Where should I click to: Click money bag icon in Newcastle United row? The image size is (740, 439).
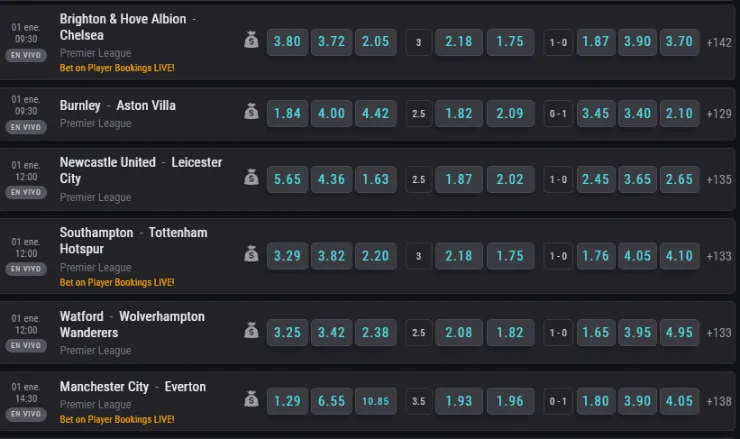click(x=251, y=179)
